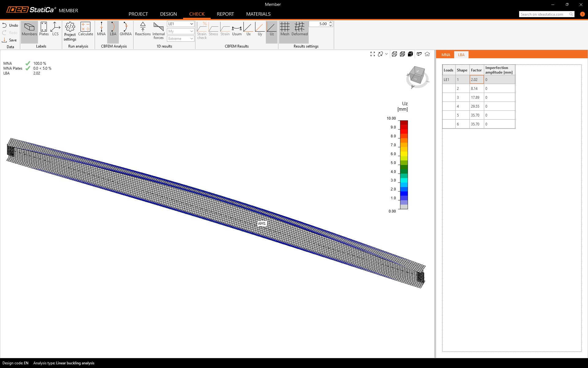Viewport: 588px width, 368px height.
Task: Open the LE1 load dropdown
Action: pyautogui.click(x=180, y=24)
